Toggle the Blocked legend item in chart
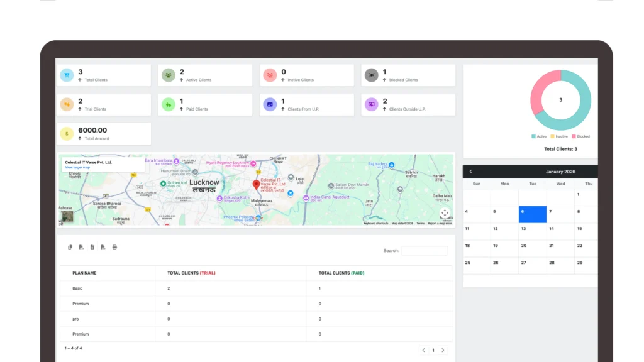Screen dimensions: 644x362 point(580,136)
